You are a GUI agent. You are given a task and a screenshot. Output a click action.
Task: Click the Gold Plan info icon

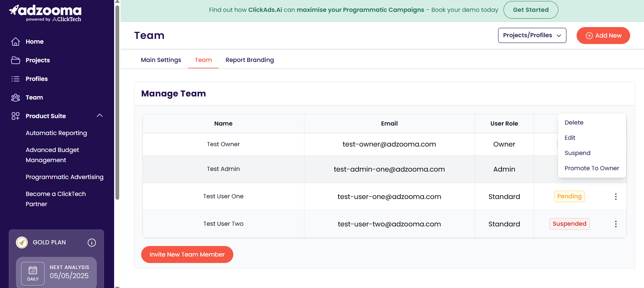coord(92,243)
